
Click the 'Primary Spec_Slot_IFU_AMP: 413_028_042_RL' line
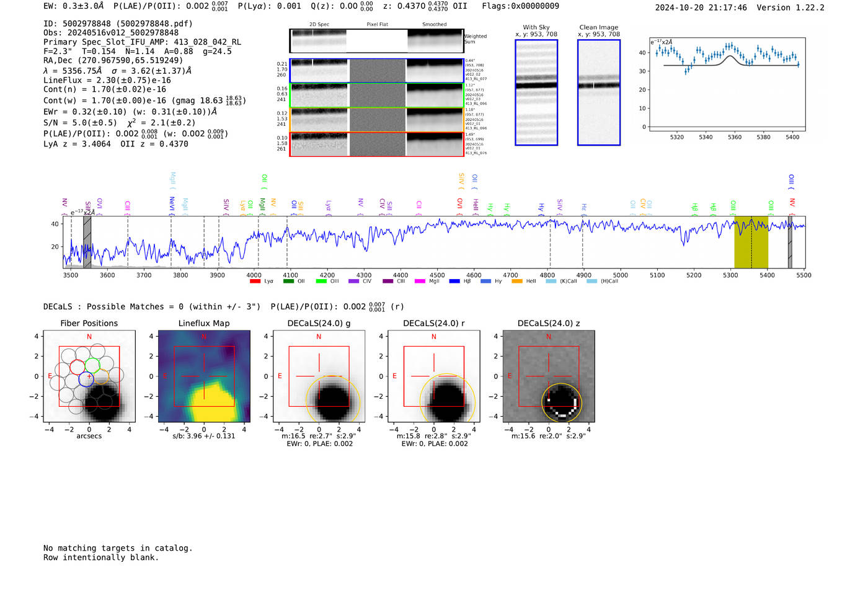pos(142,42)
